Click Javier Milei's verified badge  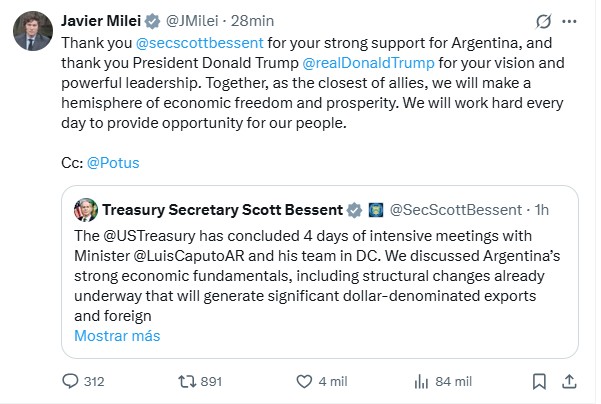153,22
